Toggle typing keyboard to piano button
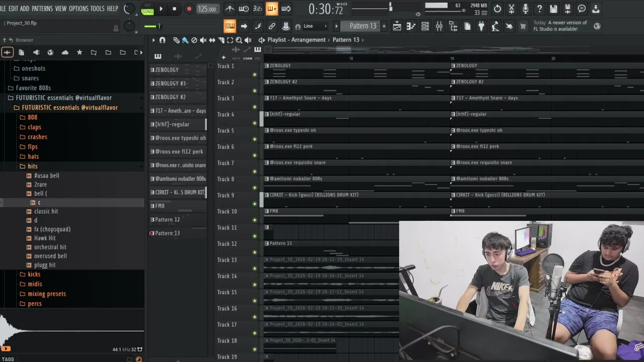This screenshot has width=644, height=362. 229,26
